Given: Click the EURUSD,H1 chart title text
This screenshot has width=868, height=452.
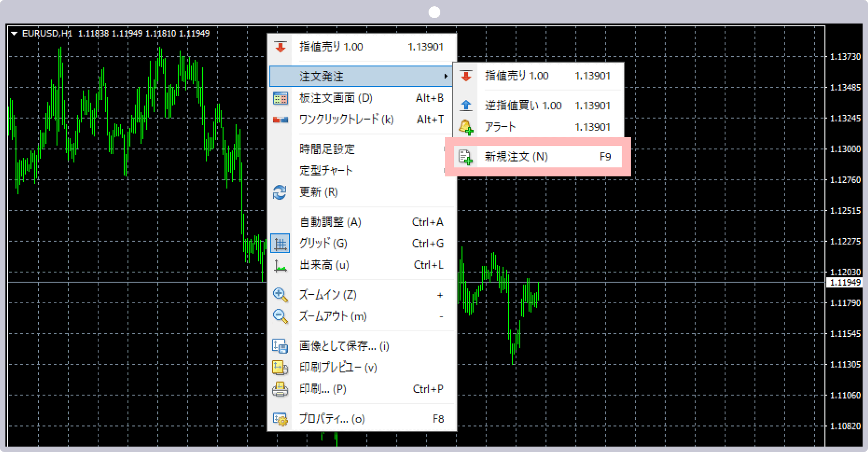Looking at the screenshot, I should coord(47,33).
